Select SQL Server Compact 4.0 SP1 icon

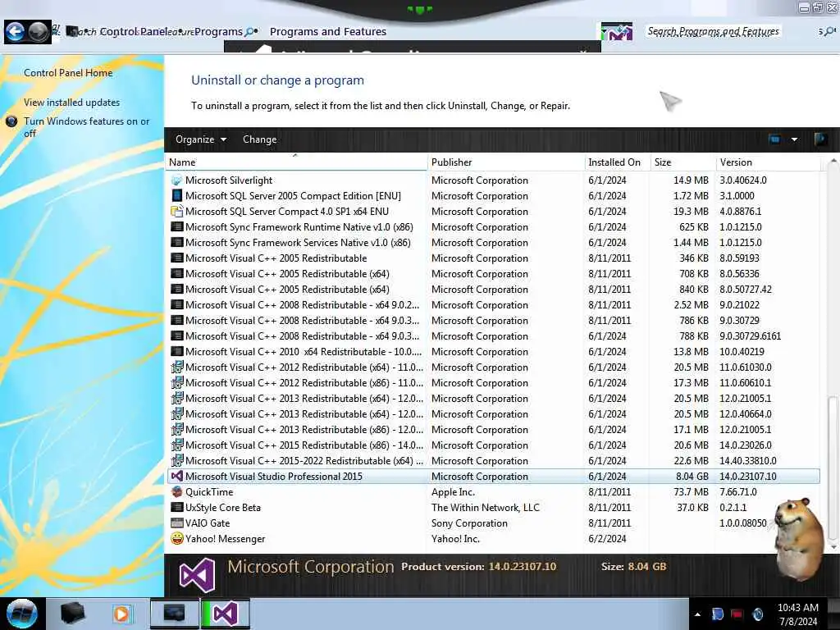point(176,212)
